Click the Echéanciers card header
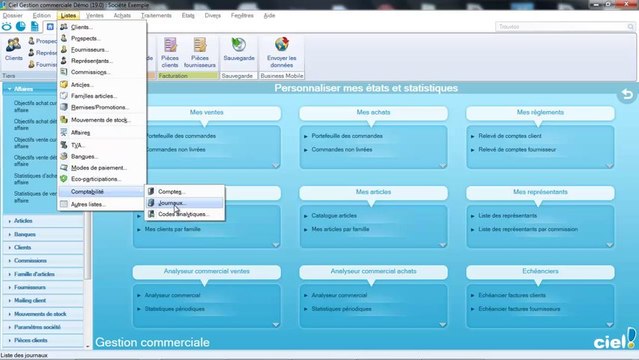639x360 pixels. 540,272
